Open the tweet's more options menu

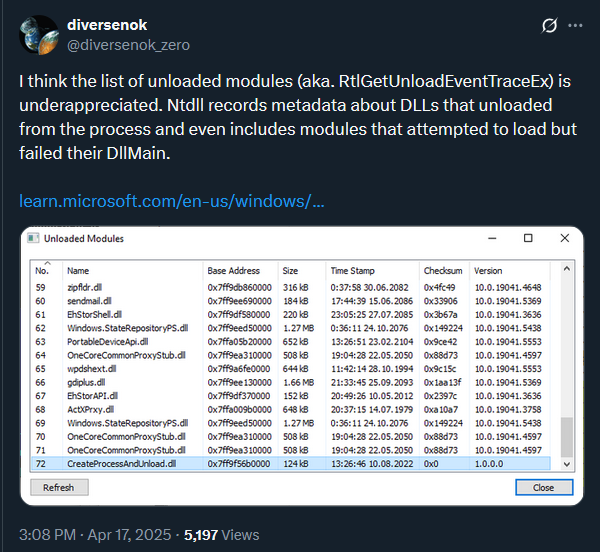pyautogui.click(x=575, y=25)
